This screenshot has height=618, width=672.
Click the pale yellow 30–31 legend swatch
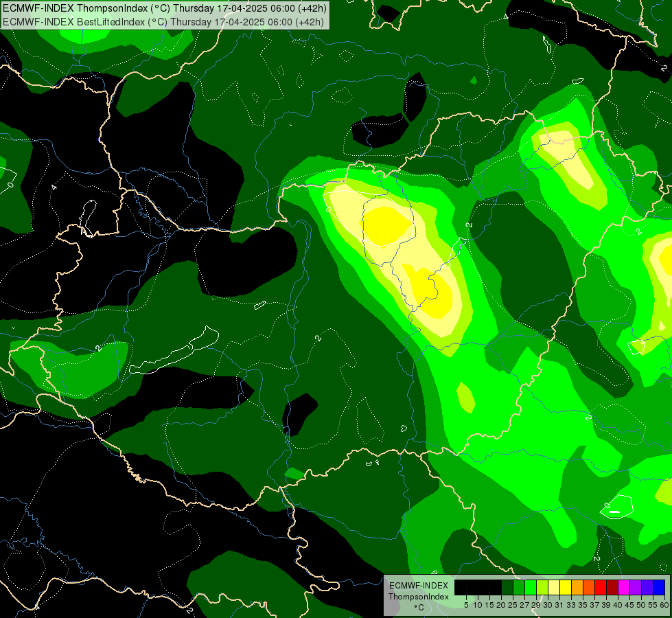pos(554,587)
